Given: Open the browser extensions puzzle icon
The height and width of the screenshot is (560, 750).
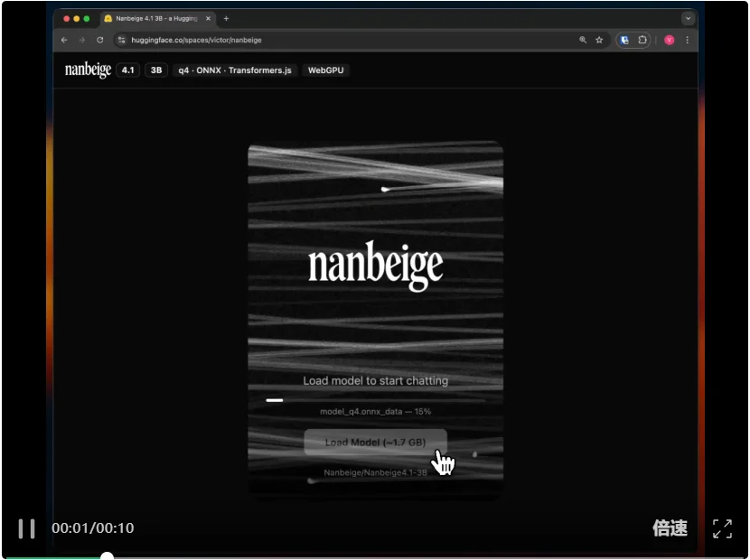Looking at the screenshot, I should tap(642, 40).
